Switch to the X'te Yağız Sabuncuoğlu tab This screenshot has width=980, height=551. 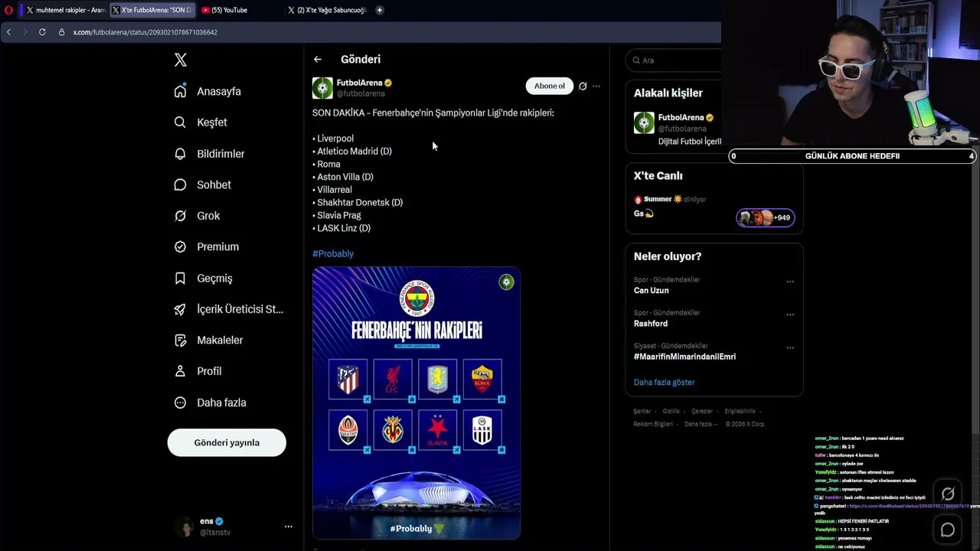(328, 10)
